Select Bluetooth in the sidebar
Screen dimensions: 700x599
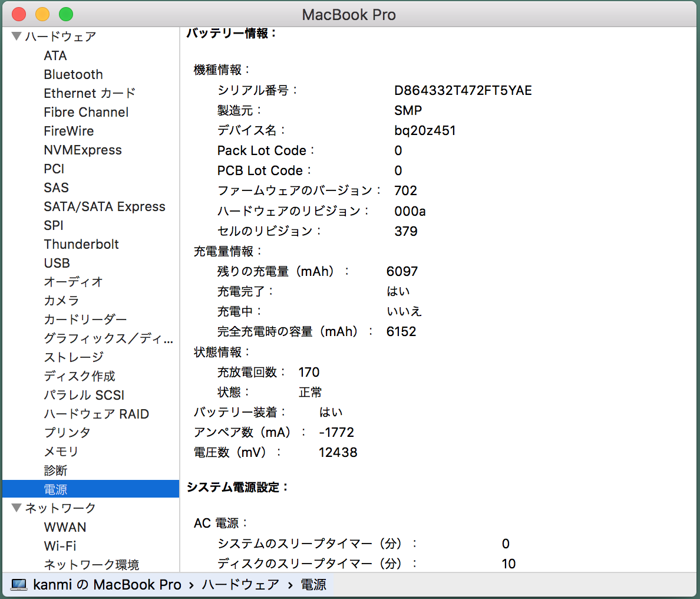(73, 74)
